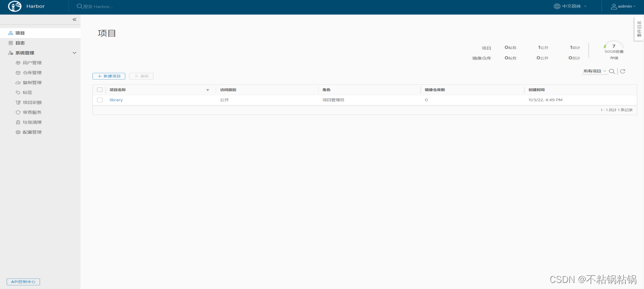Screen dimensions: 644x289
Task: Sort by the 创建时间 column header
Action: point(536,90)
